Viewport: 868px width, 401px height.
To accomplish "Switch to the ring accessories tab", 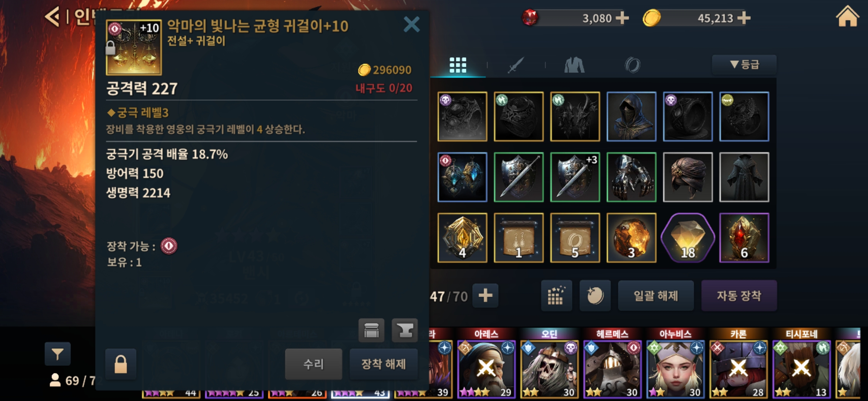I will pos(632,65).
